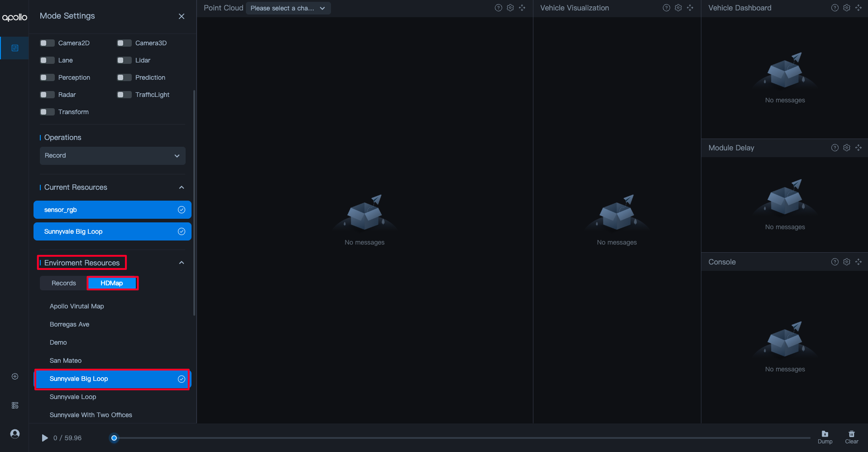This screenshot has height=452, width=868.
Task: Collapse the Current Resources section
Action: point(182,188)
